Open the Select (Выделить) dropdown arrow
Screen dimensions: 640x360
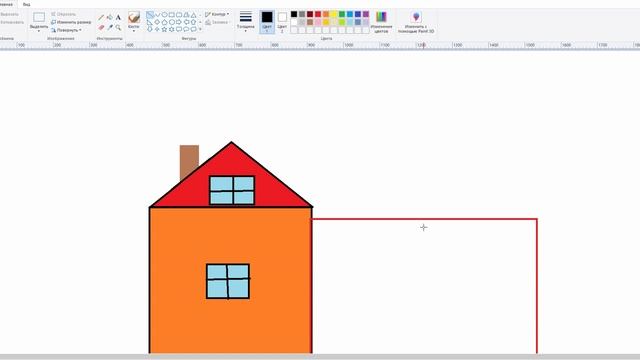pyautogui.click(x=39, y=31)
